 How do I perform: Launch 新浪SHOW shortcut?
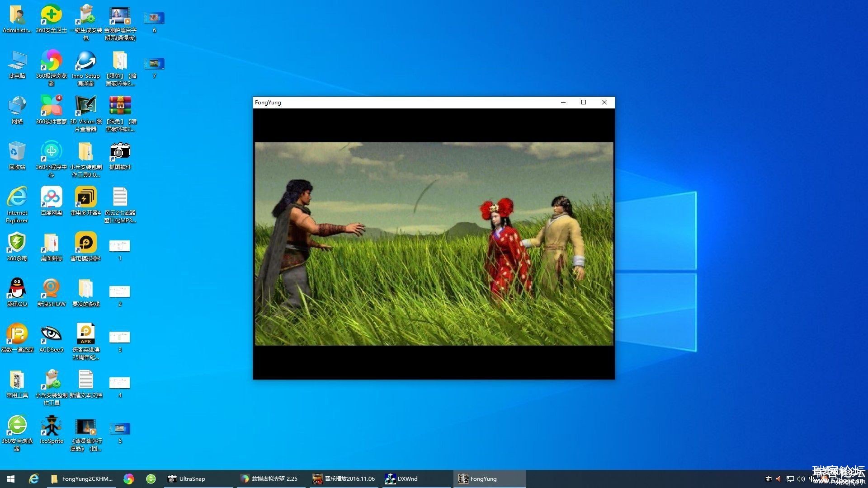click(x=51, y=293)
